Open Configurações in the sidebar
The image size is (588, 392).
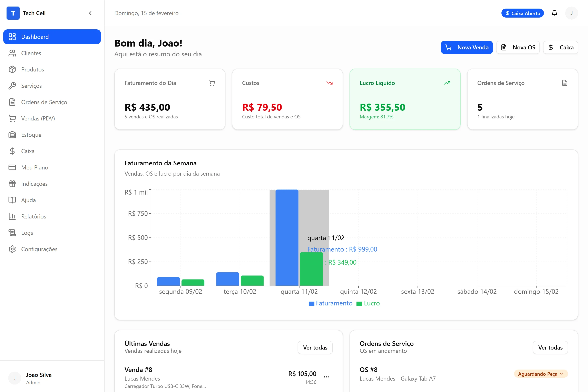click(x=39, y=249)
